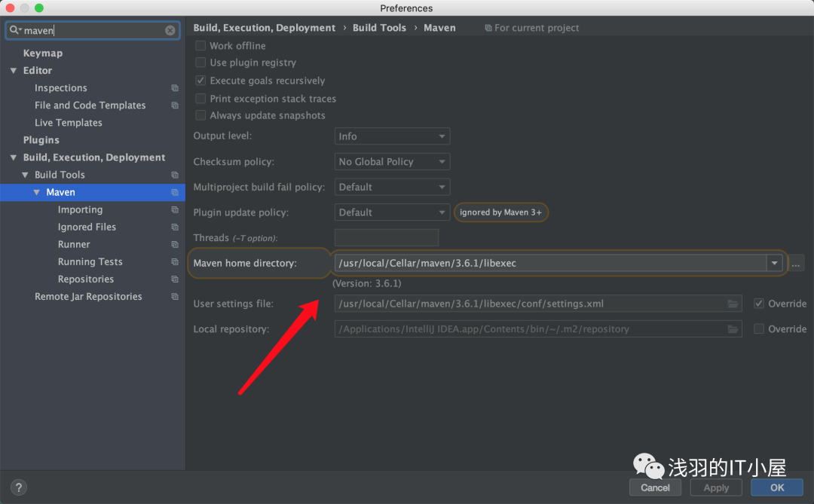The width and height of the screenshot is (814, 504).
Task: Open the Checksum policy dropdown
Action: point(392,162)
